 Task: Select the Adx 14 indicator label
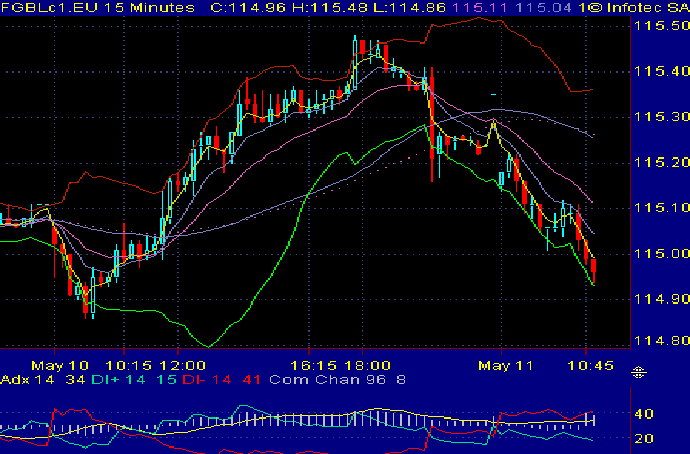tap(27, 379)
